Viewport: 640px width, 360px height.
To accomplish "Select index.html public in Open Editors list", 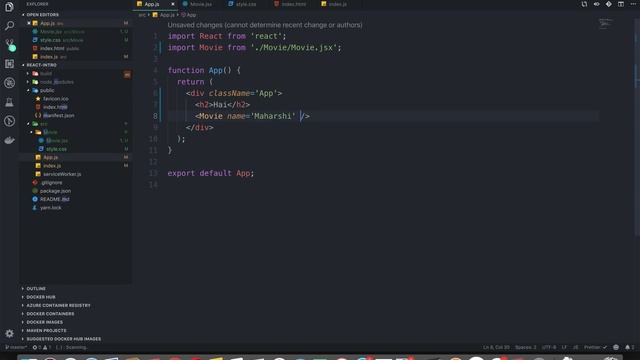I will tap(59, 48).
